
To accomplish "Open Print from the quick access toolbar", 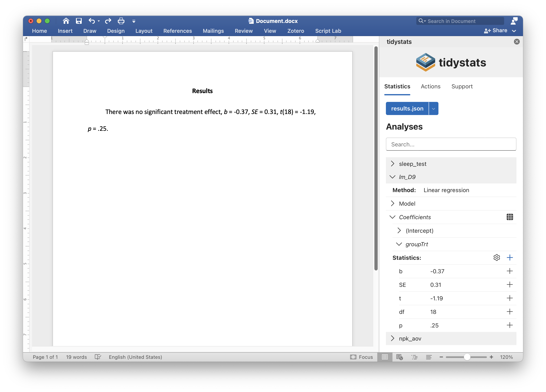I will [x=121, y=21].
